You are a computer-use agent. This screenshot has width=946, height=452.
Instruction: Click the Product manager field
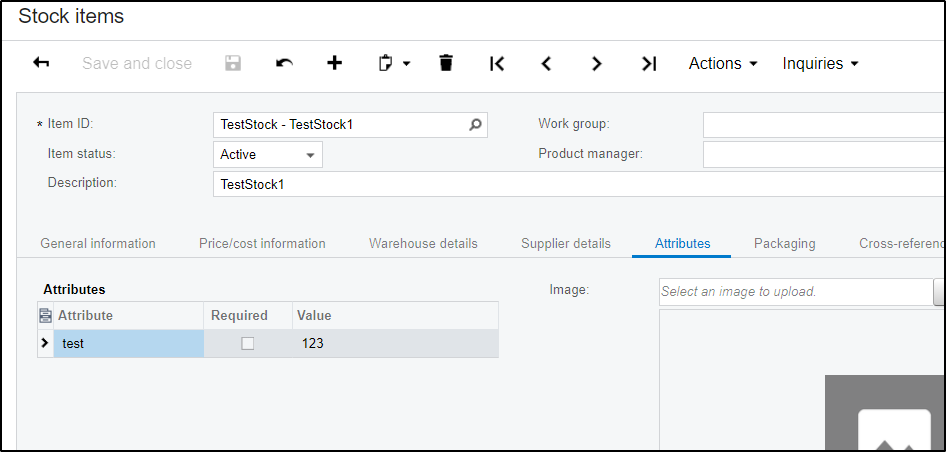point(824,154)
